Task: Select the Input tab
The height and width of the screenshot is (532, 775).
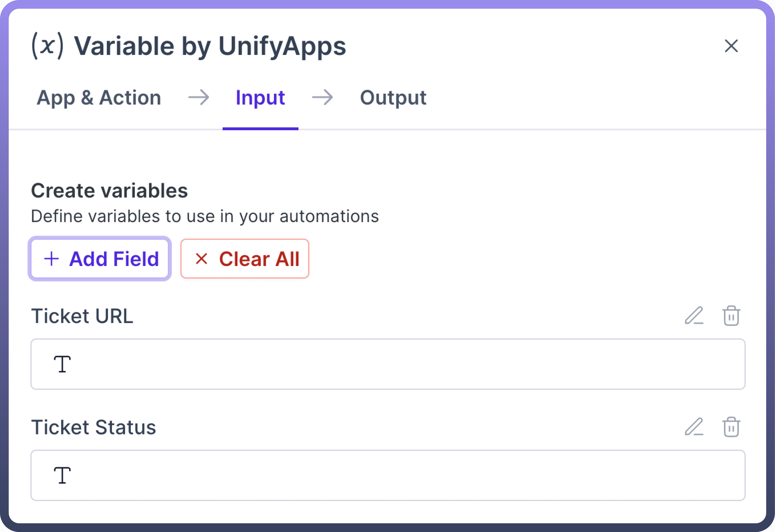Action: pos(260,98)
